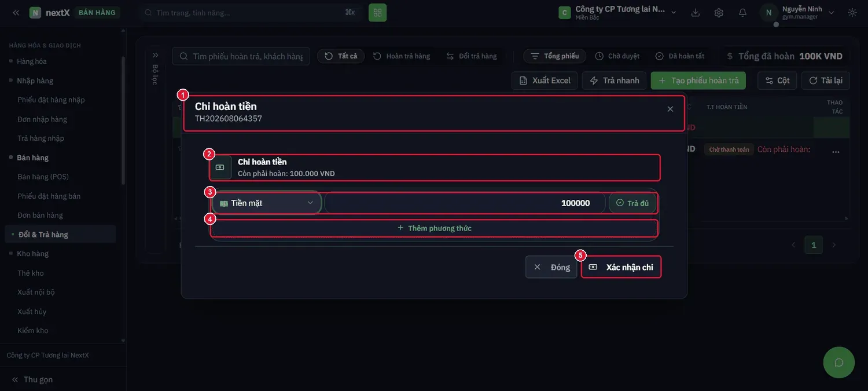Toggle the light/dark theme sun icon
Screen dimensions: 868x391
tap(852, 12)
